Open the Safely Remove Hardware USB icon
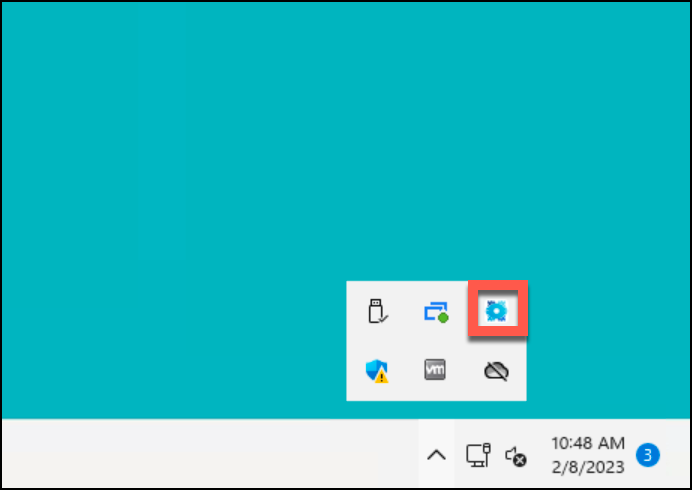Image resolution: width=692 pixels, height=490 pixels. pos(378,311)
